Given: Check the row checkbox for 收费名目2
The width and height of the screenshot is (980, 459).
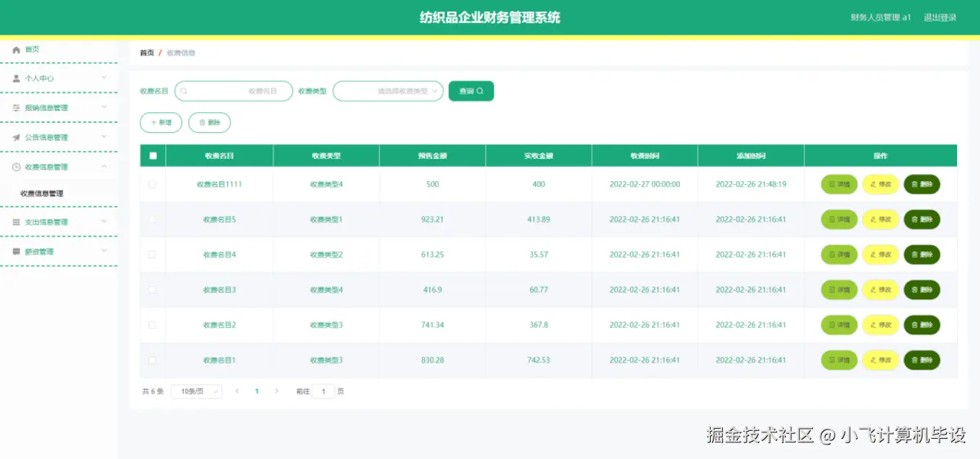Looking at the screenshot, I should 152,325.
